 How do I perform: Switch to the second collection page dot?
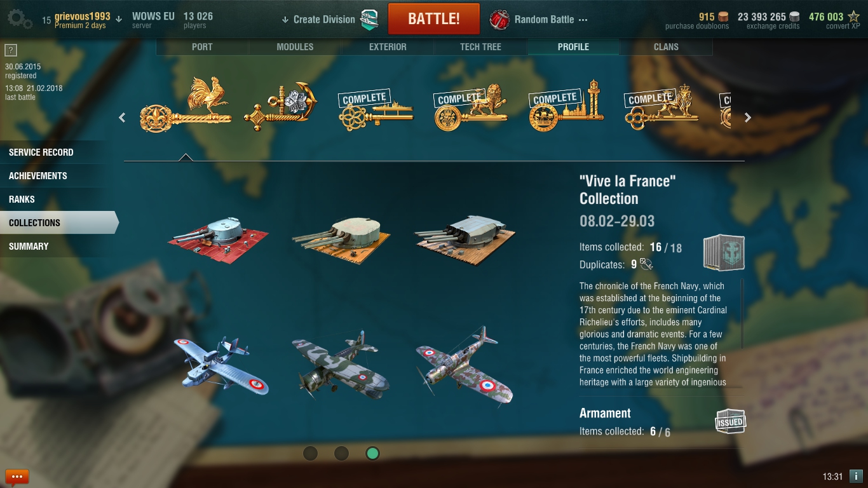(x=341, y=453)
